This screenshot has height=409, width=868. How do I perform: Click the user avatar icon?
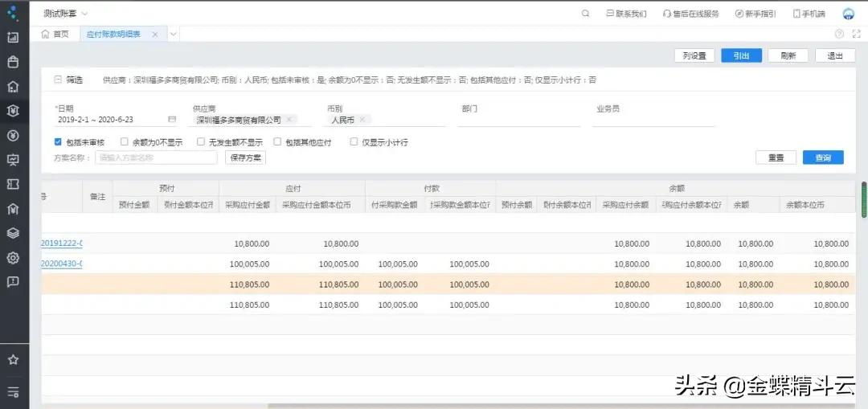[x=848, y=14]
